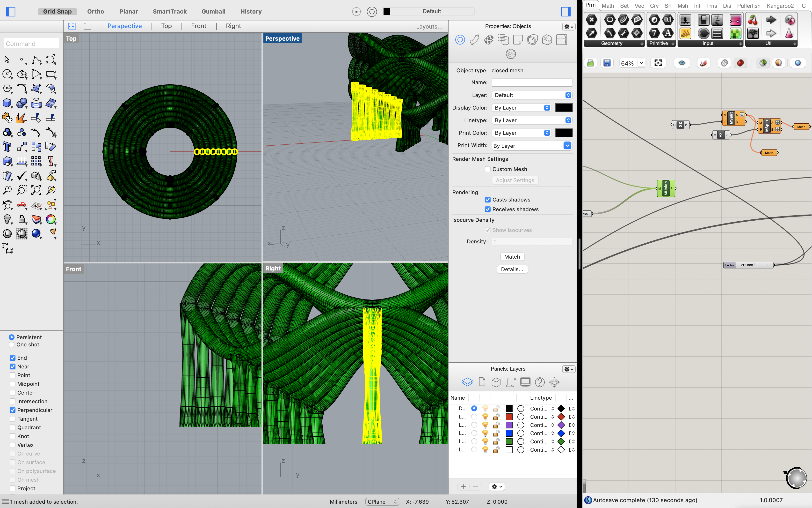Select the Circle tool icon
This screenshot has width=812, height=508.
[x=7, y=74]
